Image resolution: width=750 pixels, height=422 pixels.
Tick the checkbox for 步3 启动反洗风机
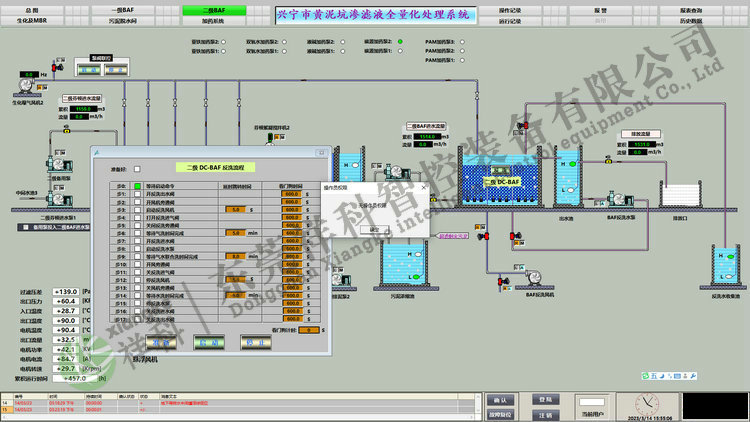138,210
